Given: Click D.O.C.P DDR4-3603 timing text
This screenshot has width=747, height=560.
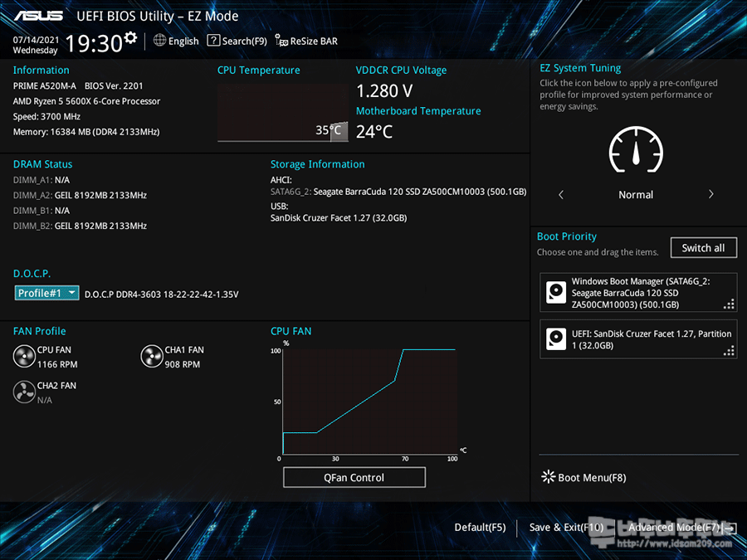Looking at the screenshot, I should (x=161, y=295).
